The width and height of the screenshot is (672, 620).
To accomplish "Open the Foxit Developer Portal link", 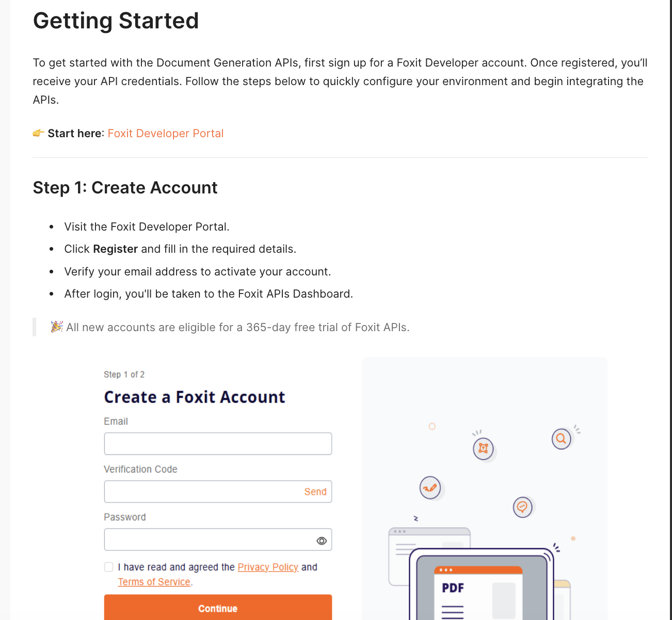I will point(166,134).
